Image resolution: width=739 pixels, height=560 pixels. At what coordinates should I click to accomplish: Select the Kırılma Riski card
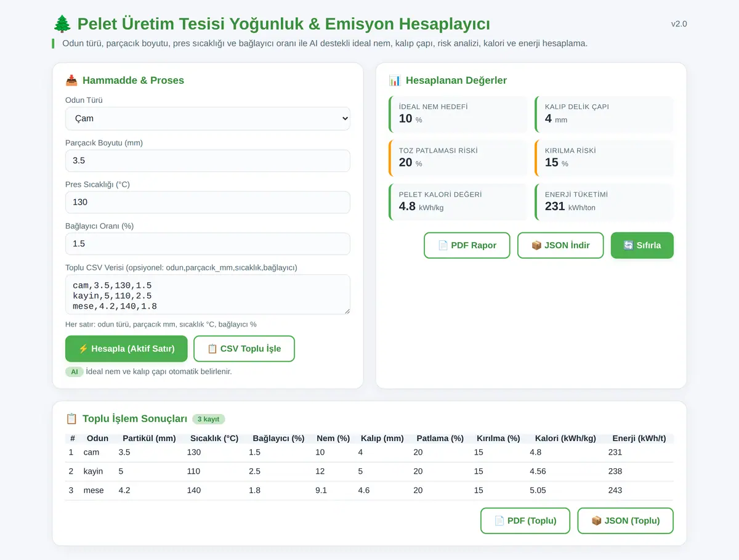pos(604,158)
